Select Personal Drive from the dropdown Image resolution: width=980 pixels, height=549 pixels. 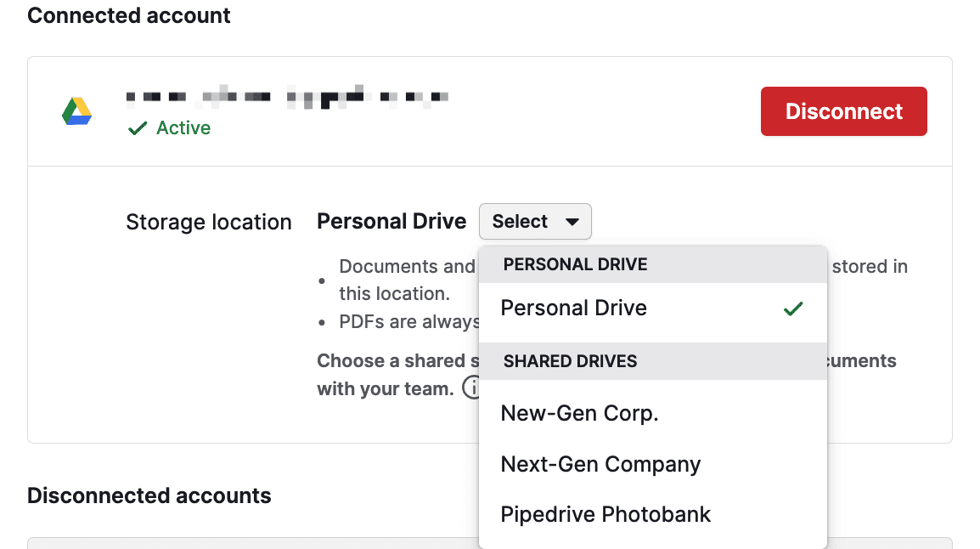click(x=573, y=308)
